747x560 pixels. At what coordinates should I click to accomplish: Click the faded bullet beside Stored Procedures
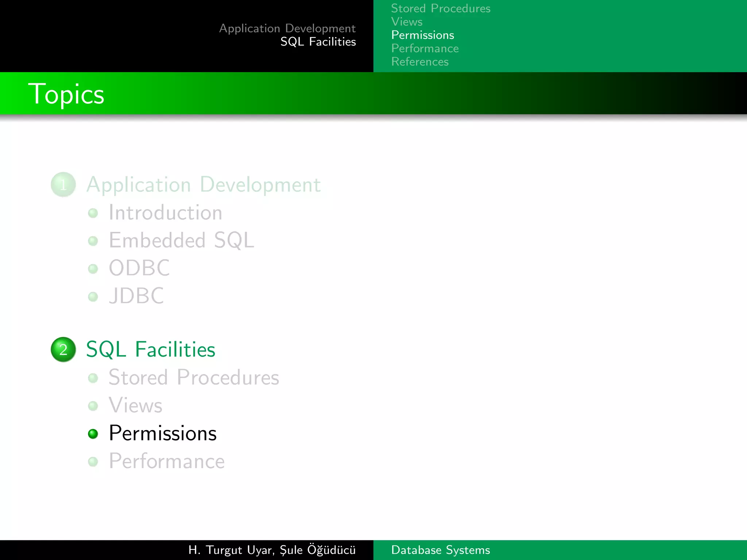click(93, 378)
